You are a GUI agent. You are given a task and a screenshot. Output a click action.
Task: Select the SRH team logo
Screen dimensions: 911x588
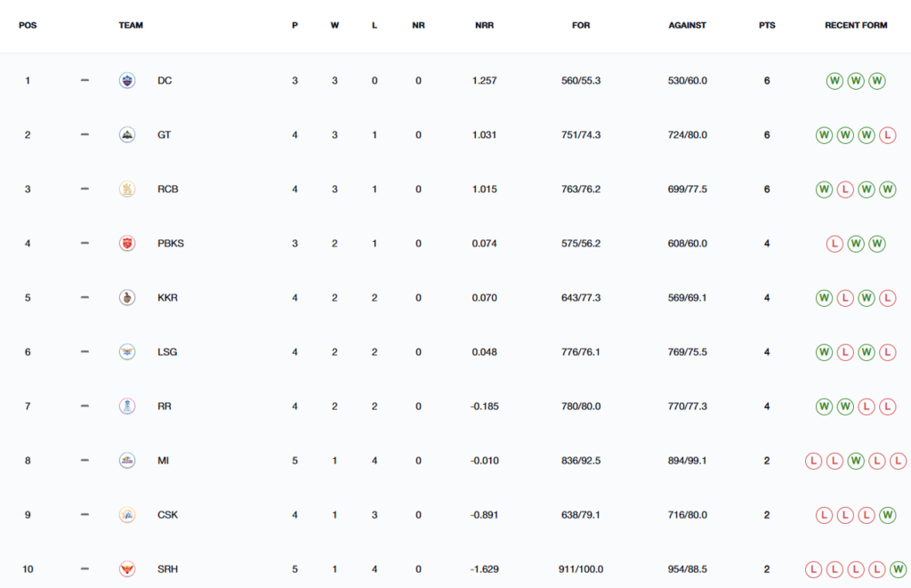click(127, 568)
